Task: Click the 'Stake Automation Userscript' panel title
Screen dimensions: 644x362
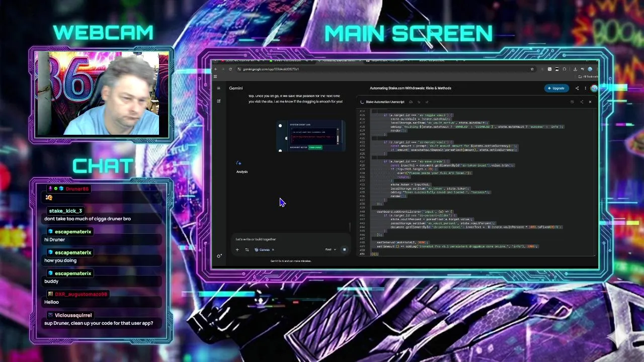Action: [x=385, y=102]
